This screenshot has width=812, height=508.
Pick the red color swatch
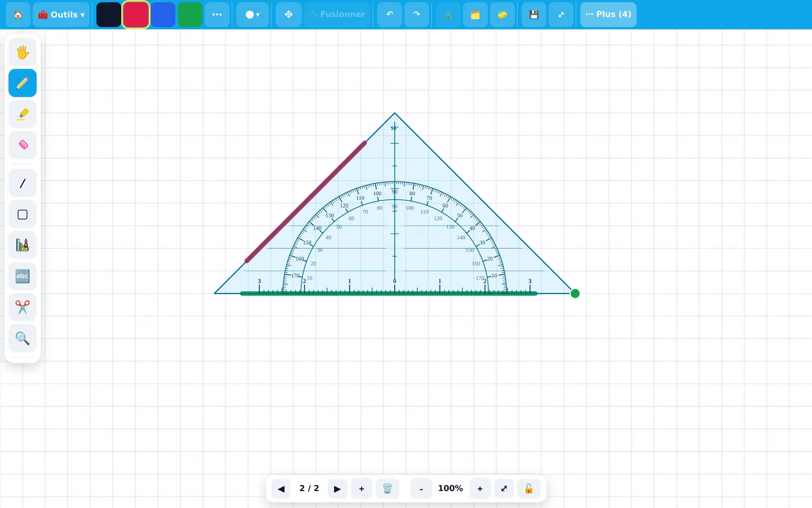[x=136, y=15]
